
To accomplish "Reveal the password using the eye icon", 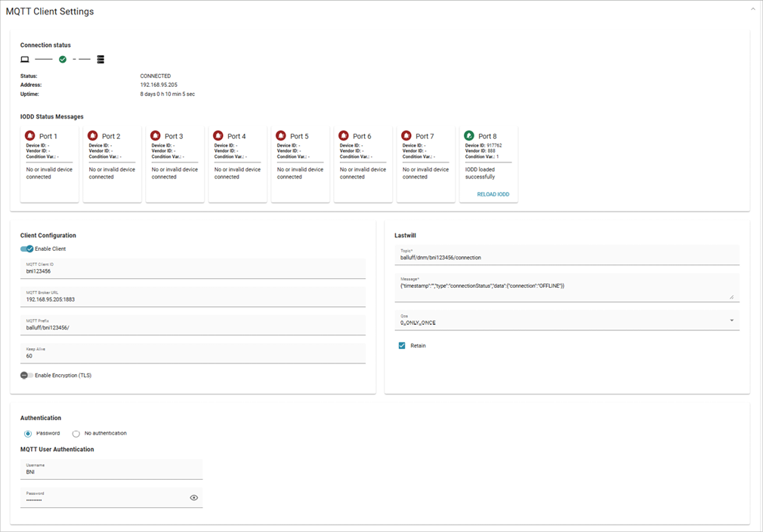I will (x=193, y=497).
